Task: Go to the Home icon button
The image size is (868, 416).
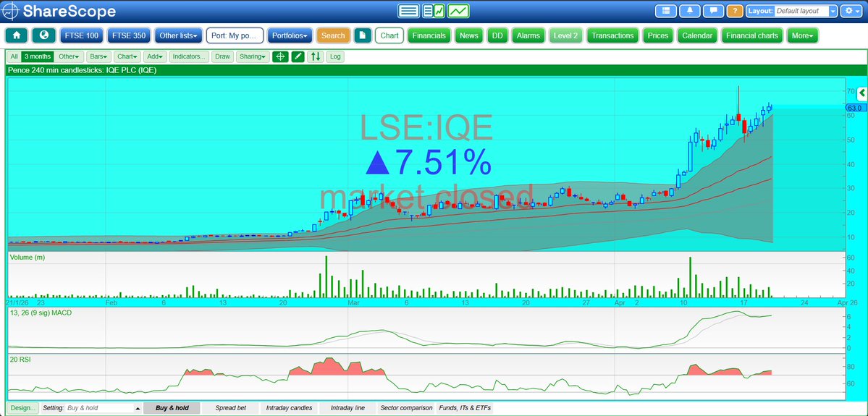Action: click(x=17, y=35)
